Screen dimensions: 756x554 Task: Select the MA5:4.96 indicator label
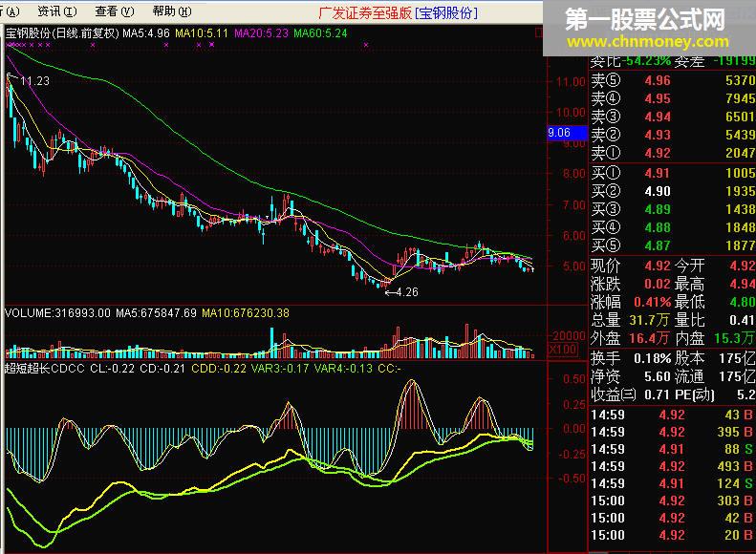pyautogui.click(x=146, y=33)
